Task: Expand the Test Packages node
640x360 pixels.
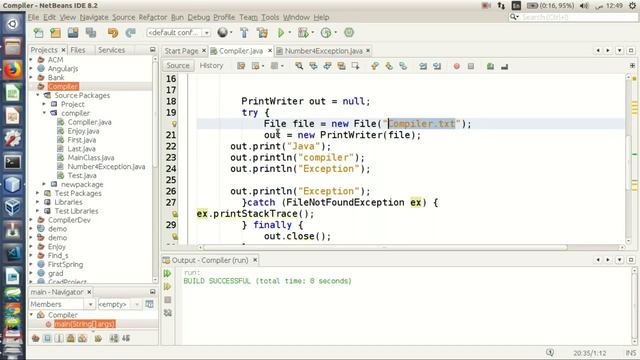Action: [38, 193]
